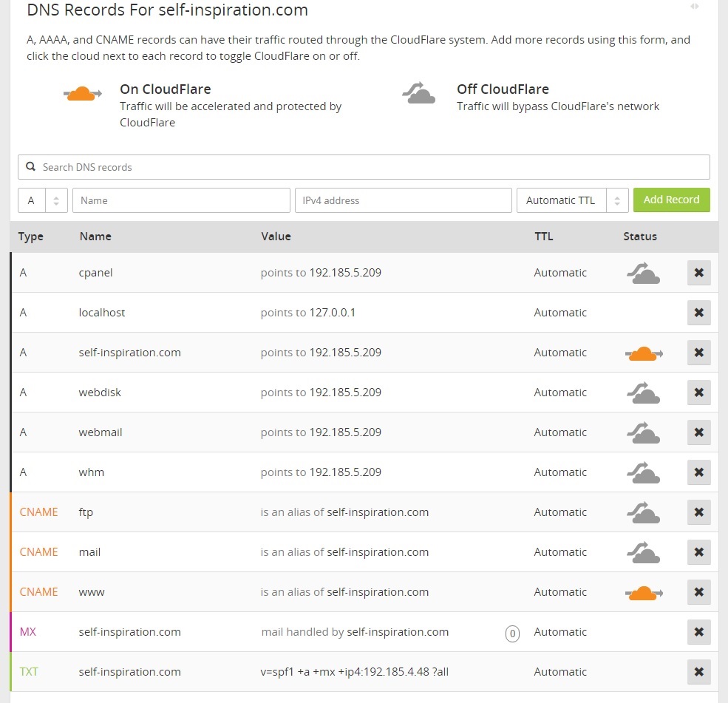728x703 pixels.
Task: Click the TTL column header
Action: [x=544, y=237]
